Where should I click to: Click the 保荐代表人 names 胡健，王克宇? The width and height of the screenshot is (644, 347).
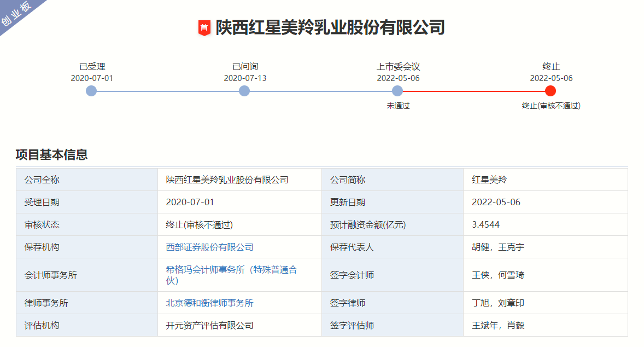496,247
